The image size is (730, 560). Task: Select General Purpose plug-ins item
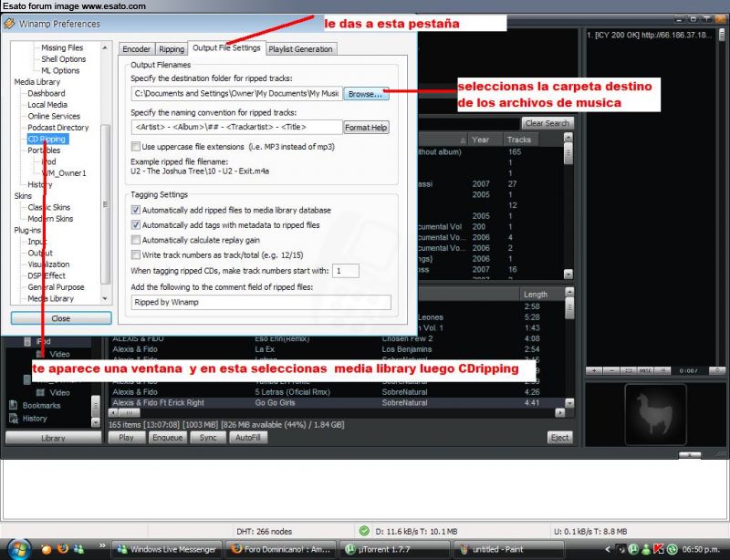pyautogui.click(x=56, y=286)
